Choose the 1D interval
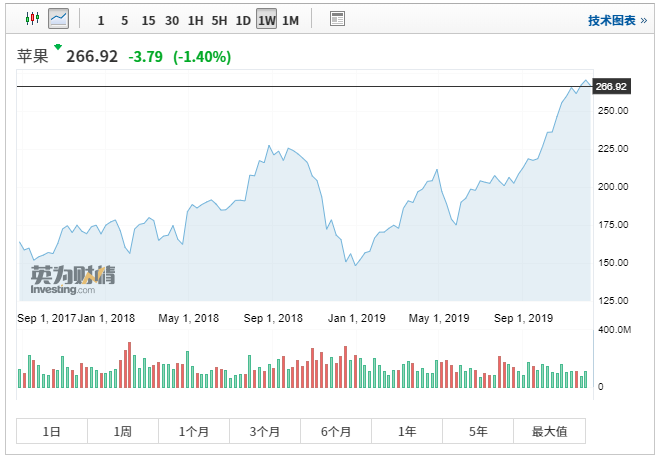Image resolution: width=660 pixels, height=460 pixels. click(x=243, y=20)
